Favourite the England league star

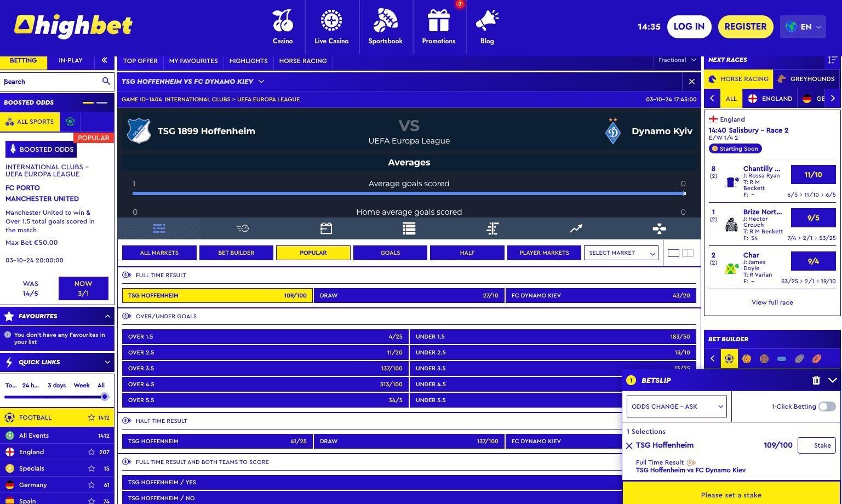pyautogui.click(x=91, y=452)
